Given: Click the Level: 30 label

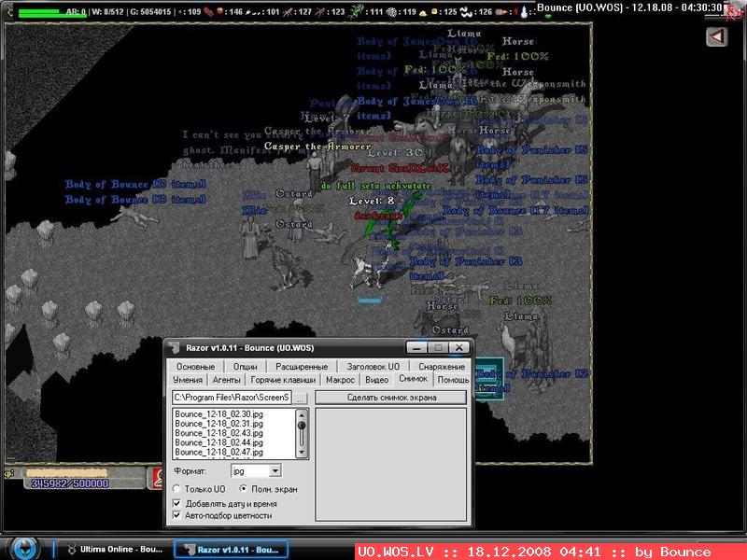Looking at the screenshot, I should pyautogui.click(x=395, y=153).
